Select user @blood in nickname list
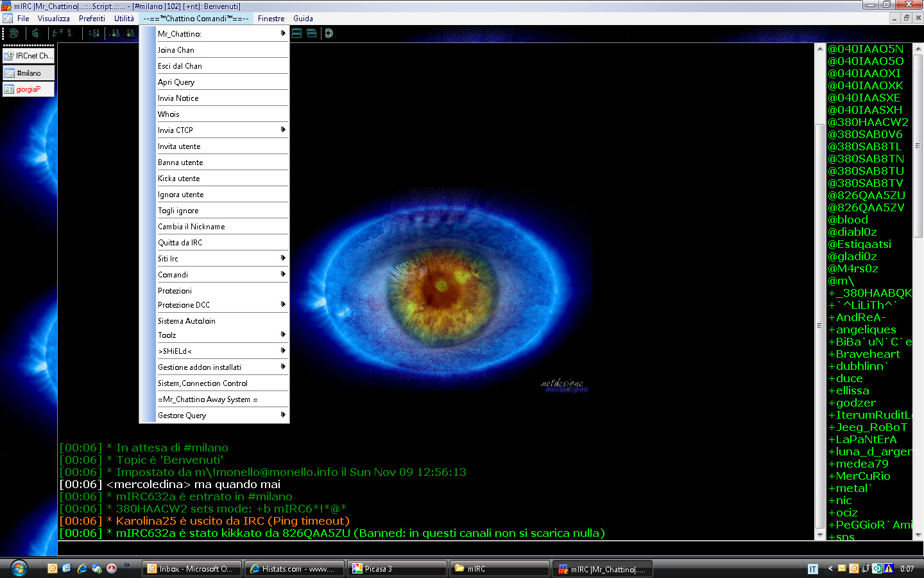Viewport: 924px width, 578px height. 848,220
